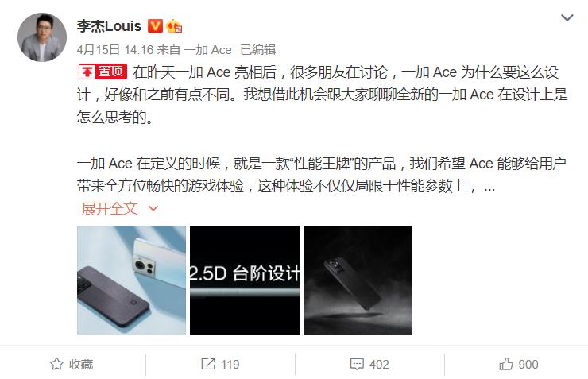Click the repost share icon

208,364
